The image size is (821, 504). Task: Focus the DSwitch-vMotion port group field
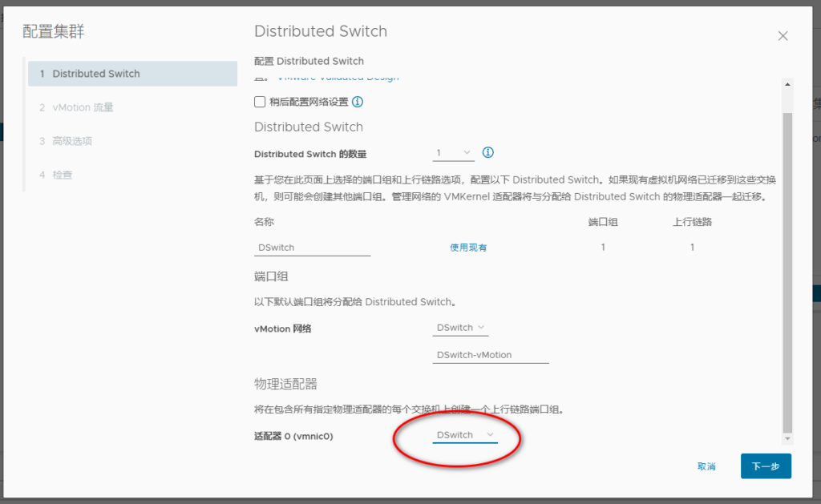tap(491, 355)
